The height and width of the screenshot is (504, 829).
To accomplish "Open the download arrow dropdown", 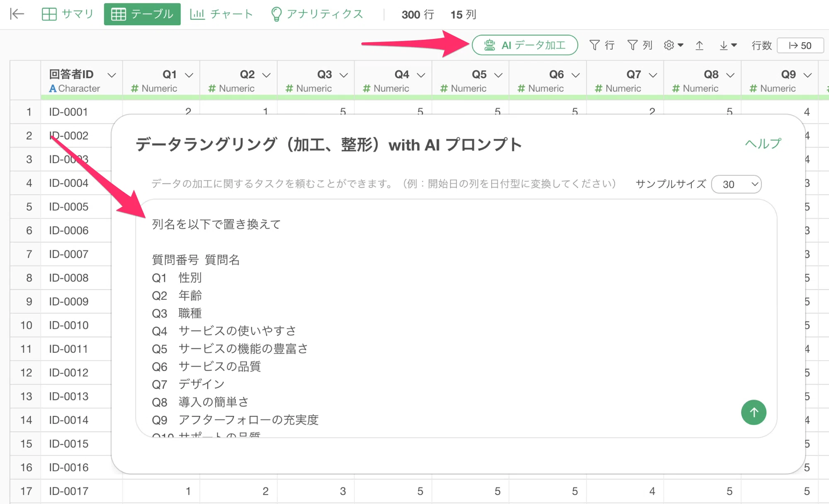I will click(728, 45).
